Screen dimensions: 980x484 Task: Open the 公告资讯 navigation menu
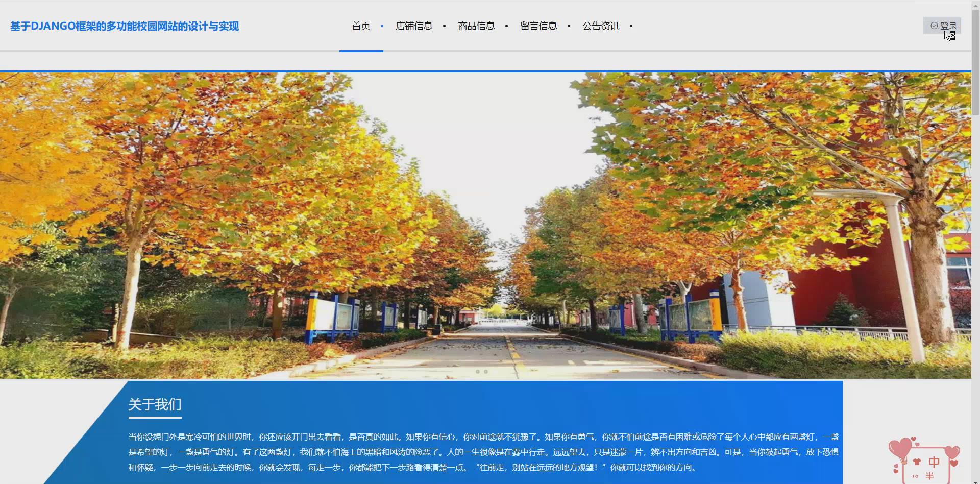[601, 26]
